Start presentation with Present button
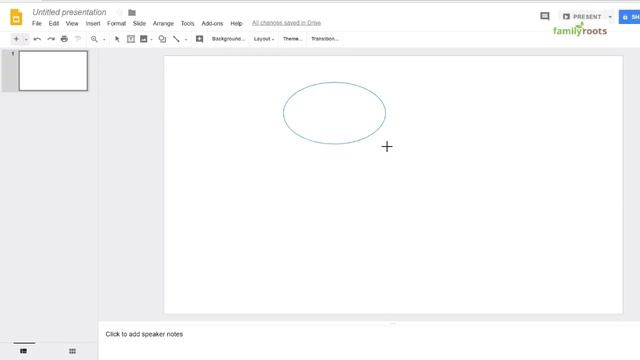640x360 pixels. click(x=582, y=17)
